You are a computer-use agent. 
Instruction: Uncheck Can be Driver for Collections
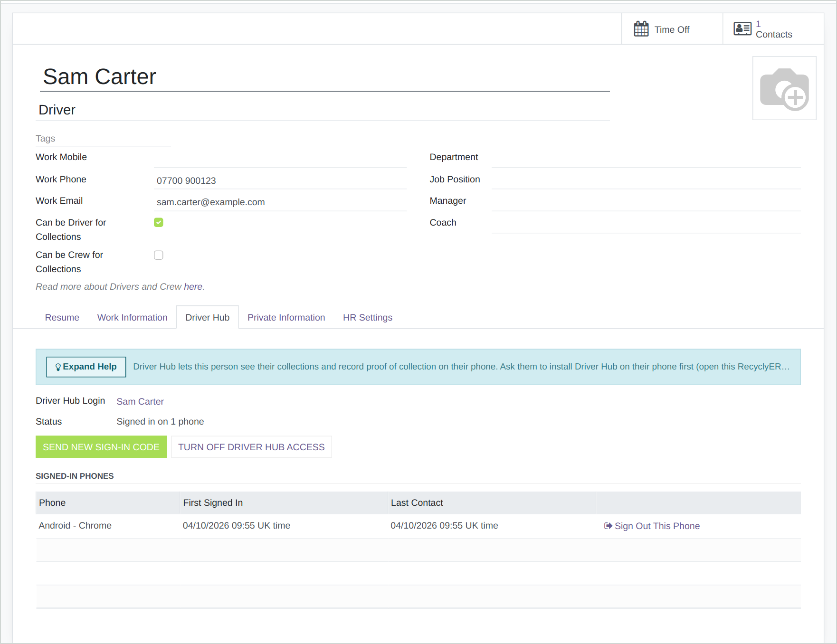[x=159, y=222]
